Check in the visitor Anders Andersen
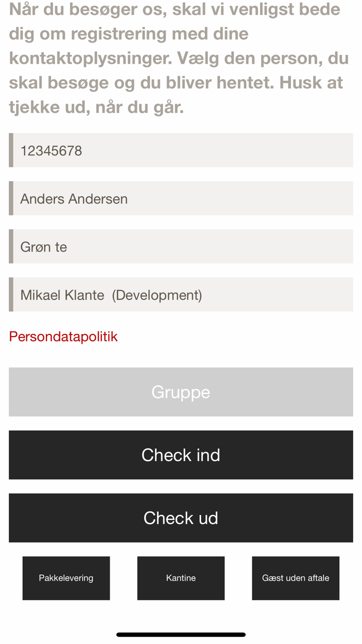The image size is (362, 644). (180, 455)
